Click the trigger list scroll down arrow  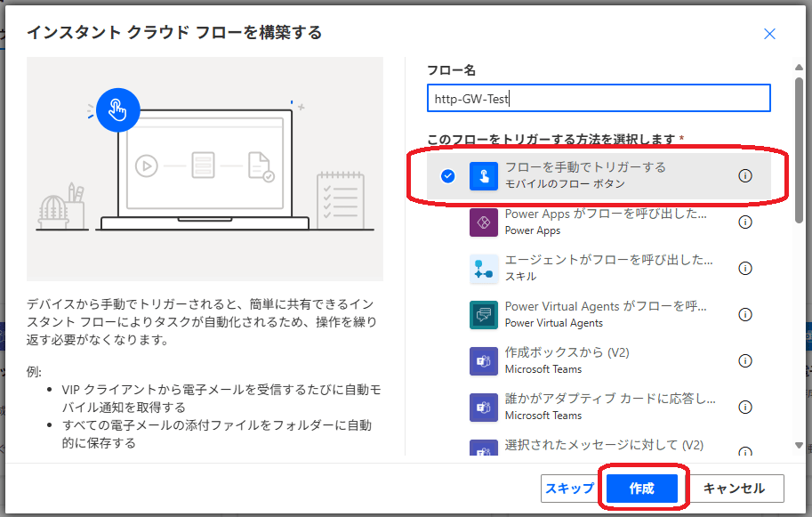(799, 446)
